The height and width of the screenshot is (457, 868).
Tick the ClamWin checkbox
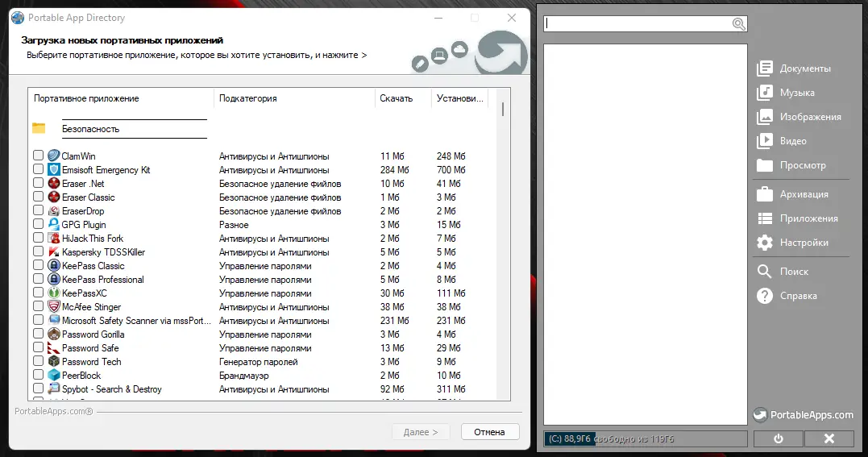[38, 155]
